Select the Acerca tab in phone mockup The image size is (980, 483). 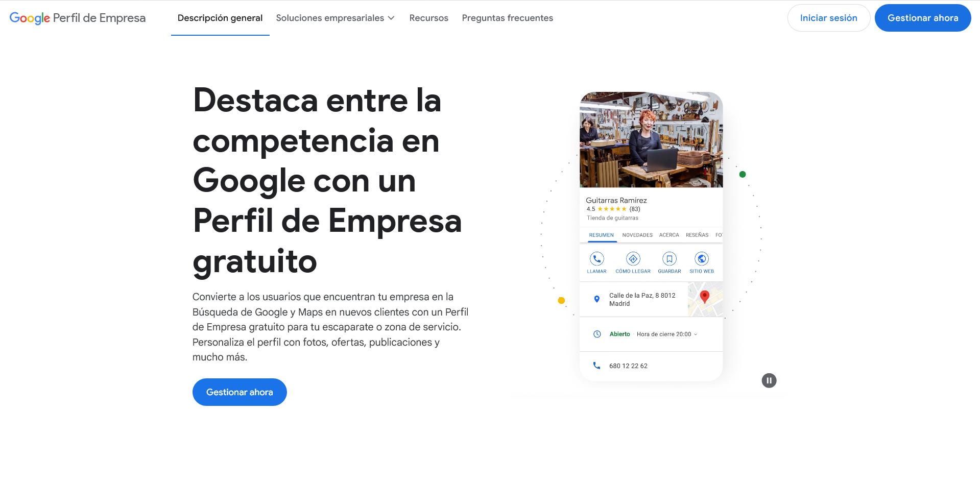[x=669, y=235]
